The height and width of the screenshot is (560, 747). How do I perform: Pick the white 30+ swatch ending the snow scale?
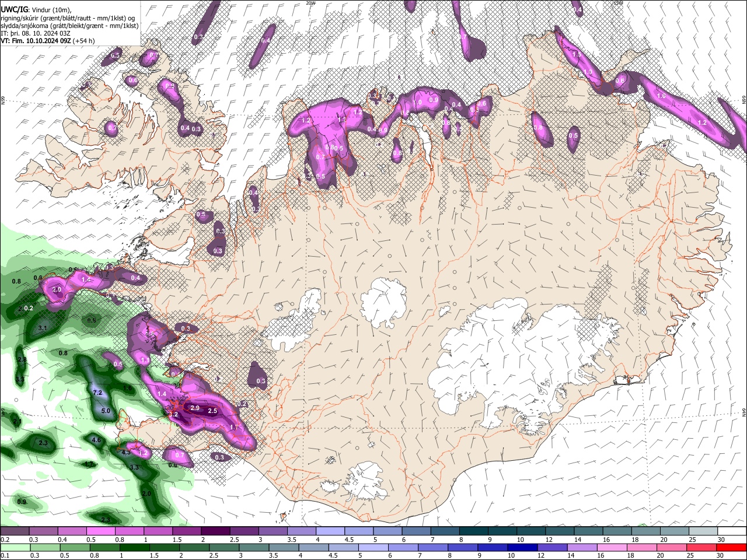click(x=732, y=531)
